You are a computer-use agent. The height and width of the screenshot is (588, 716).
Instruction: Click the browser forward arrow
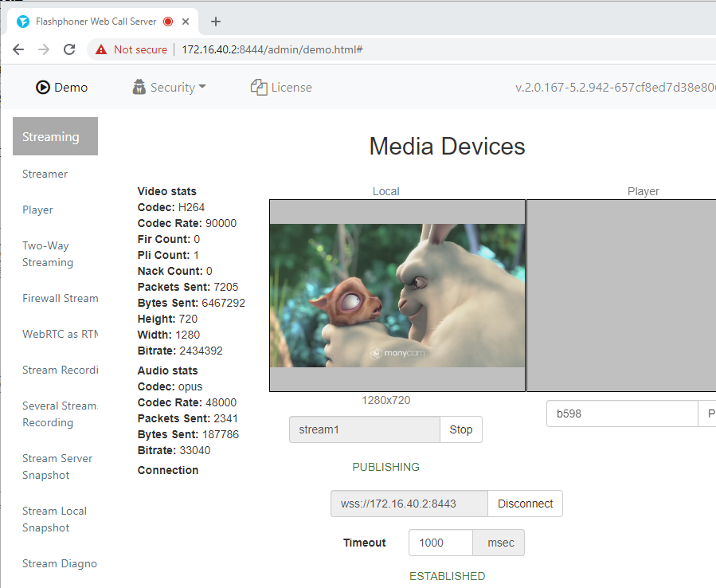coord(44,49)
